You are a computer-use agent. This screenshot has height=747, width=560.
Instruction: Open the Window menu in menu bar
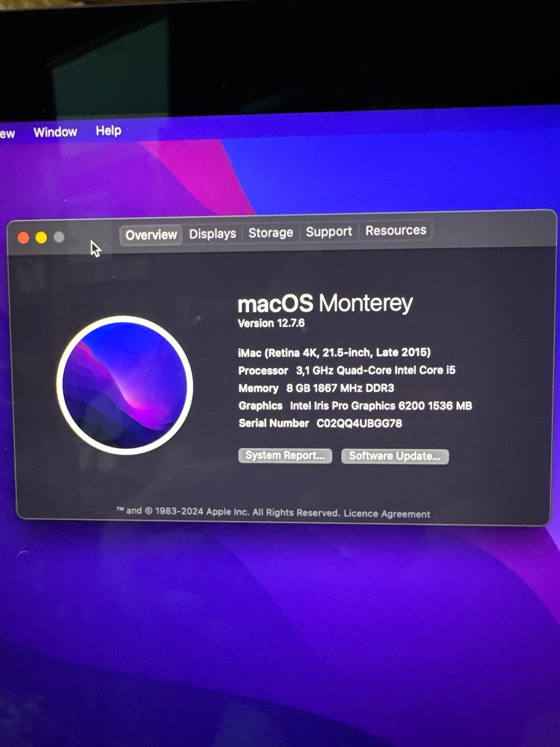pyautogui.click(x=55, y=132)
